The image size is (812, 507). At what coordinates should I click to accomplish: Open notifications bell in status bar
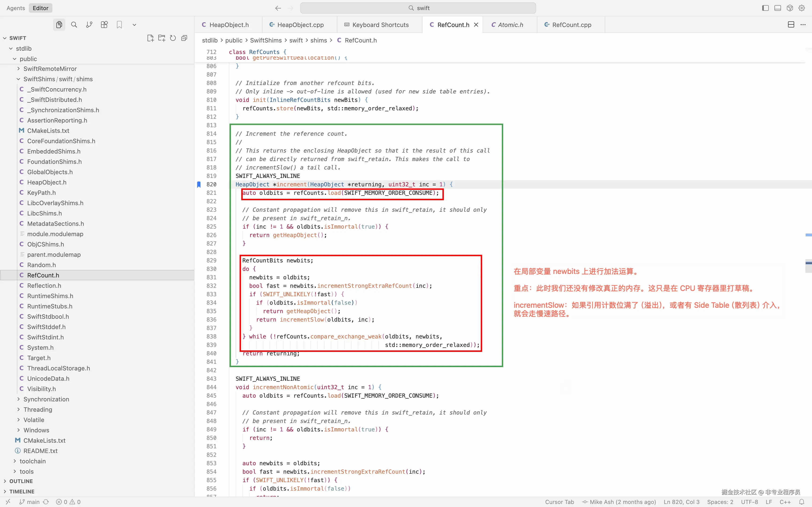pos(802,502)
